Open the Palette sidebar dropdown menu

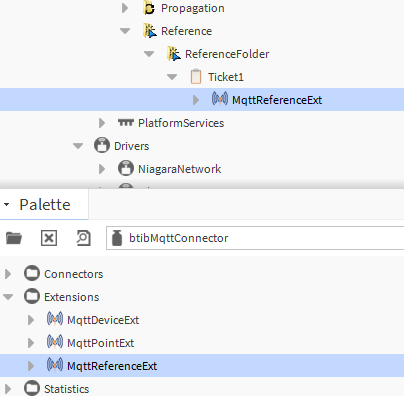(6, 204)
